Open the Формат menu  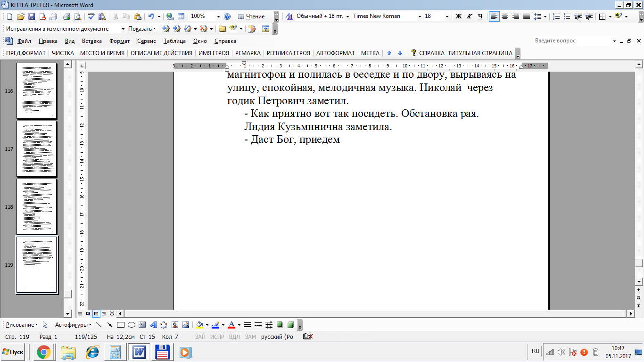119,41
